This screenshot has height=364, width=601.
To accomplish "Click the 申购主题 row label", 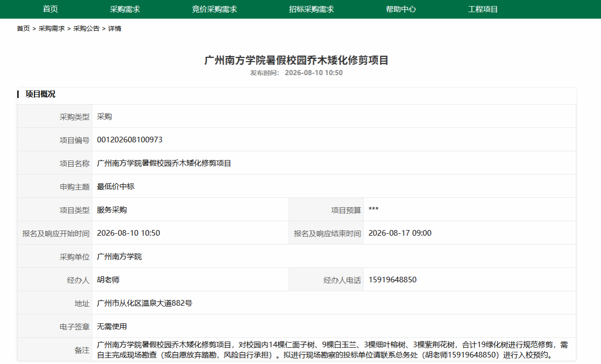I will 75,187.
